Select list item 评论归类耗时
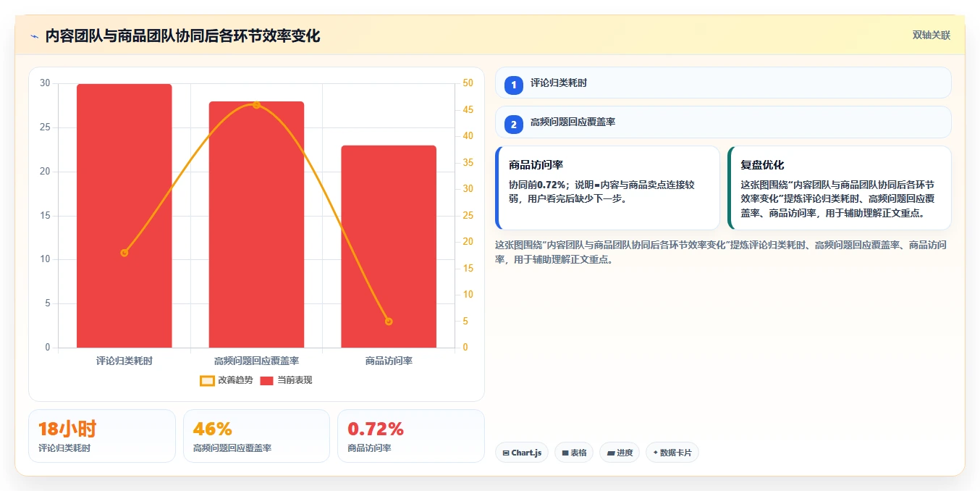Image resolution: width=980 pixels, height=491 pixels. click(723, 83)
